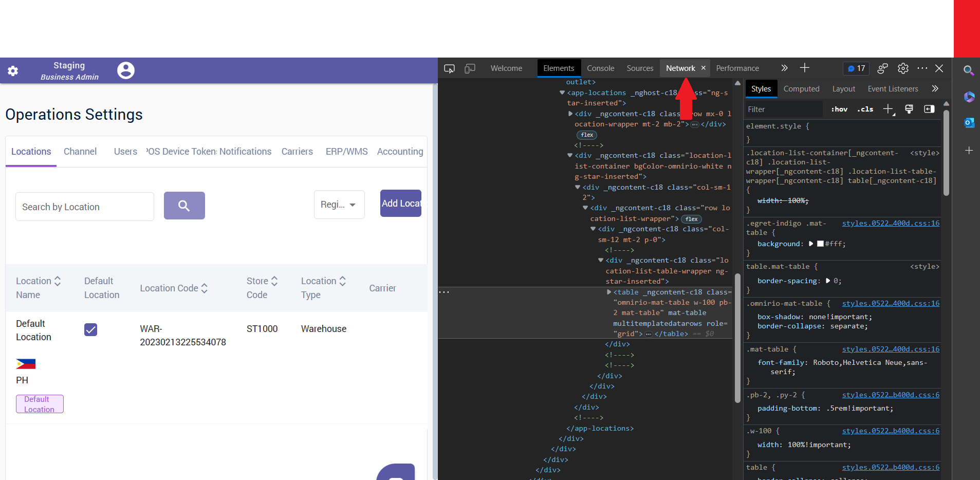This screenshot has width=980, height=480.
Task: Click the white #fff color swatch
Action: (x=821, y=244)
